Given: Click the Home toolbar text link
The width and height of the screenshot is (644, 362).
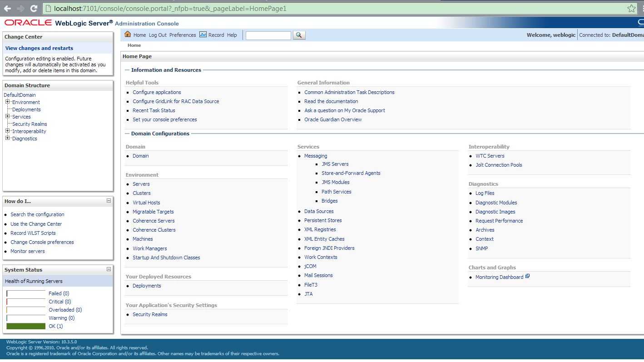Looking at the screenshot, I should pos(139,35).
